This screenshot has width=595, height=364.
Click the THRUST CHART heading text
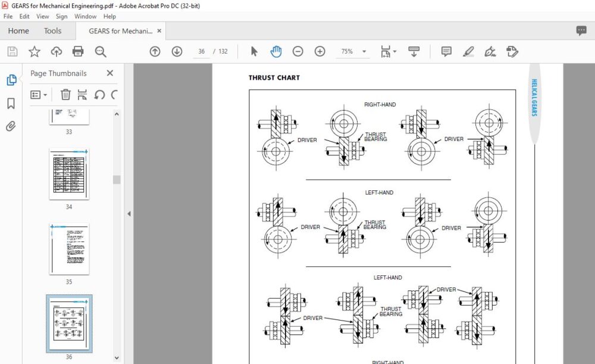(274, 78)
